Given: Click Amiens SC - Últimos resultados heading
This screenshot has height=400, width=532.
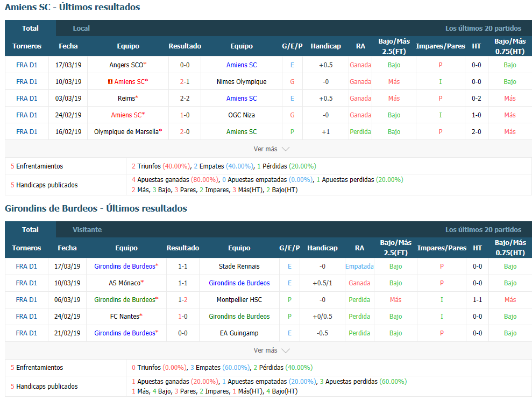Looking at the screenshot, I should [72, 7].
